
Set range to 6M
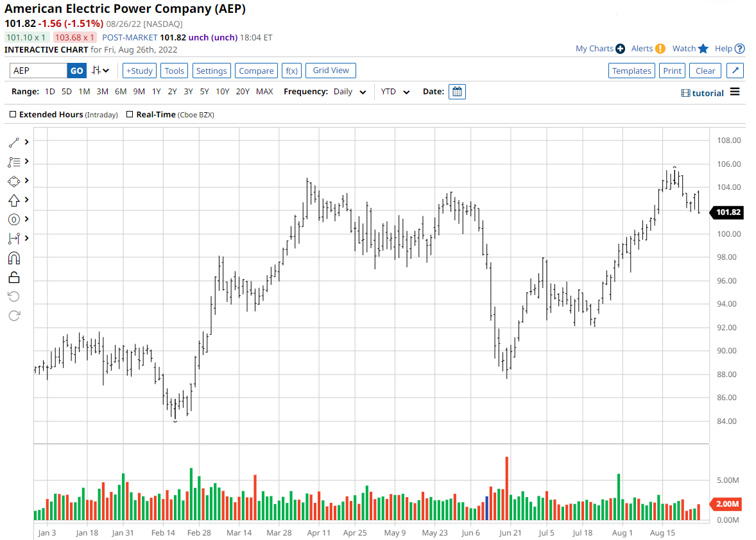click(121, 92)
